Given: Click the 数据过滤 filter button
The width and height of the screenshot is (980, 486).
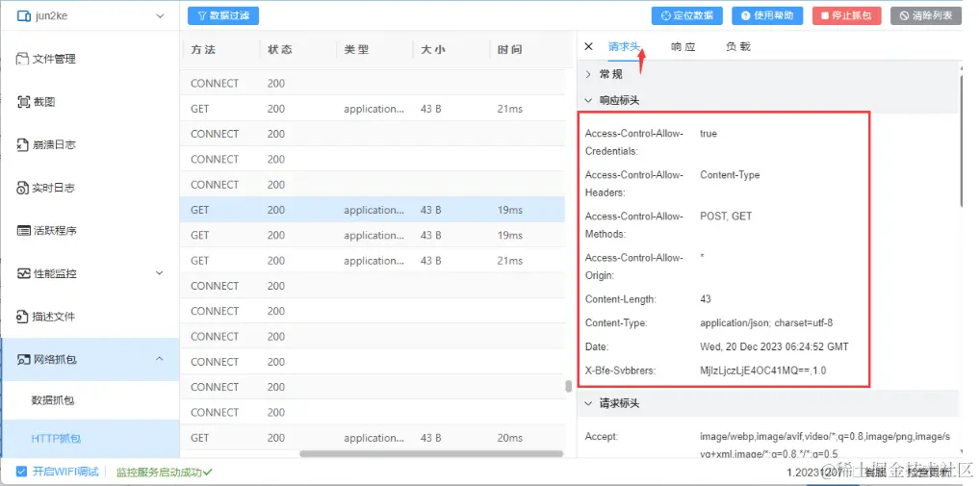Looking at the screenshot, I should [x=223, y=16].
